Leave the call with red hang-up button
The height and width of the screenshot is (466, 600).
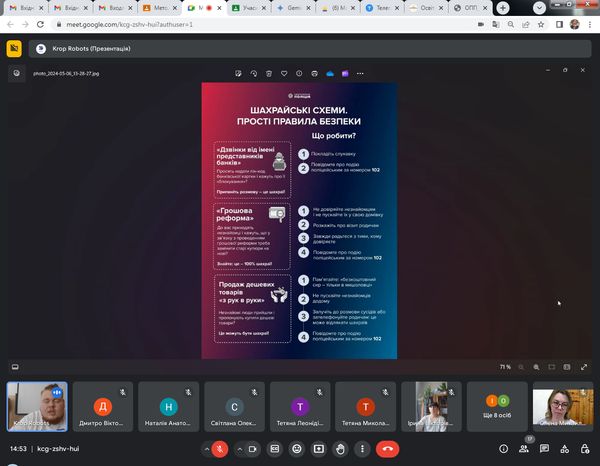point(389,449)
